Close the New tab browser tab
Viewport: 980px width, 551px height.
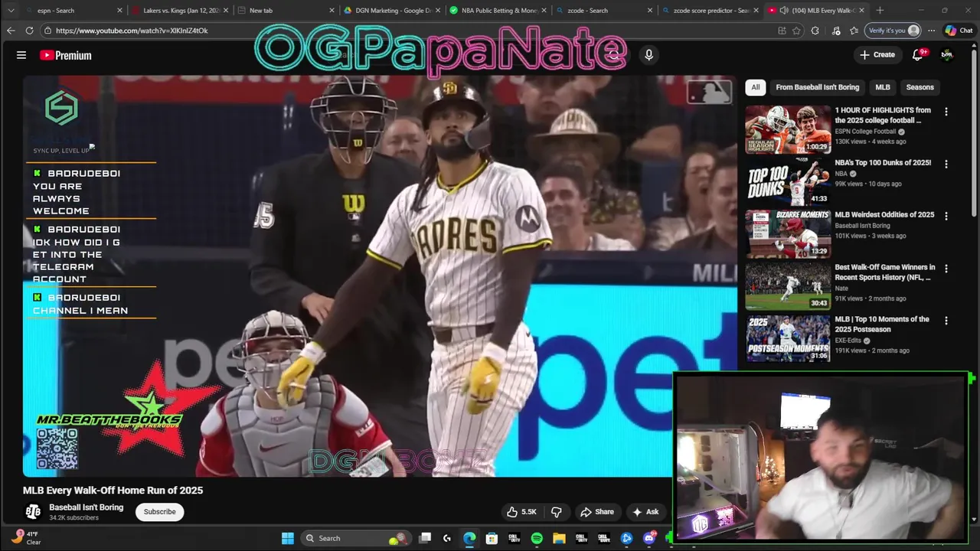[x=332, y=10]
